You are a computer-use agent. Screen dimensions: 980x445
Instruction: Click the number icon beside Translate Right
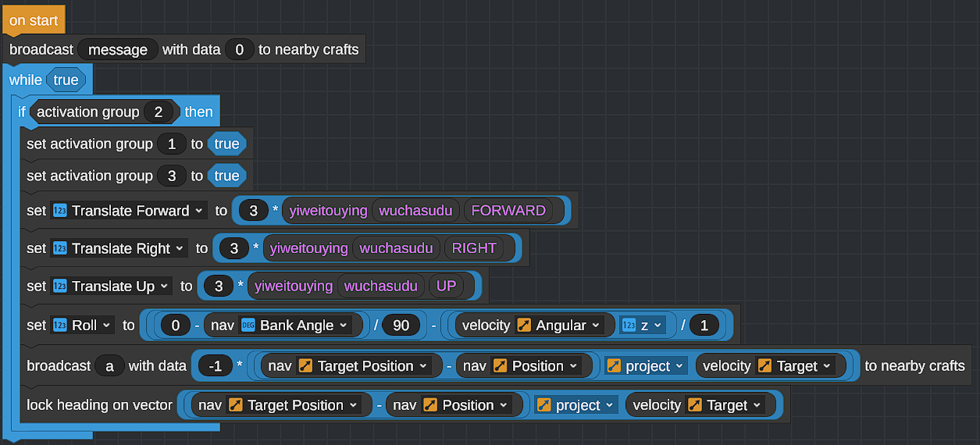[x=60, y=248]
